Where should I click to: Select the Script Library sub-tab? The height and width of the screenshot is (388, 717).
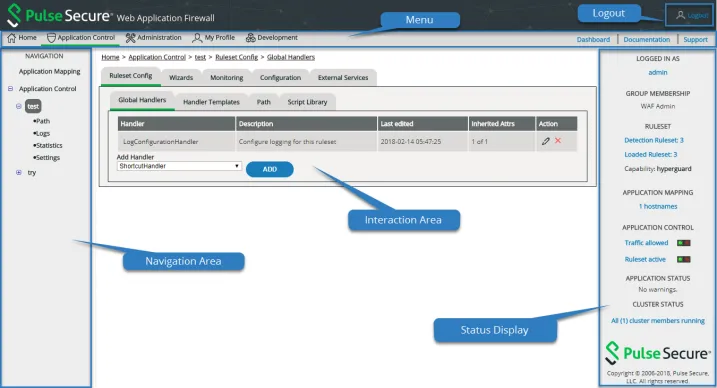(x=307, y=102)
